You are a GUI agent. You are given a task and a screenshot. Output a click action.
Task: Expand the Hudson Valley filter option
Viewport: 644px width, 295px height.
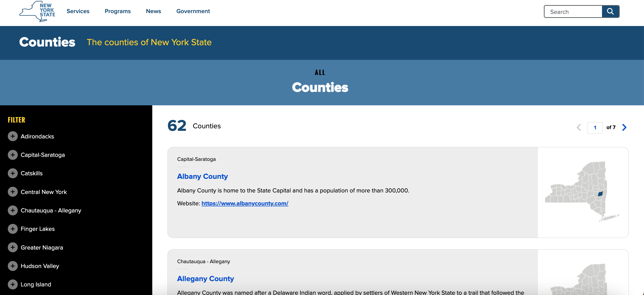pyautogui.click(x=13, y=266)
